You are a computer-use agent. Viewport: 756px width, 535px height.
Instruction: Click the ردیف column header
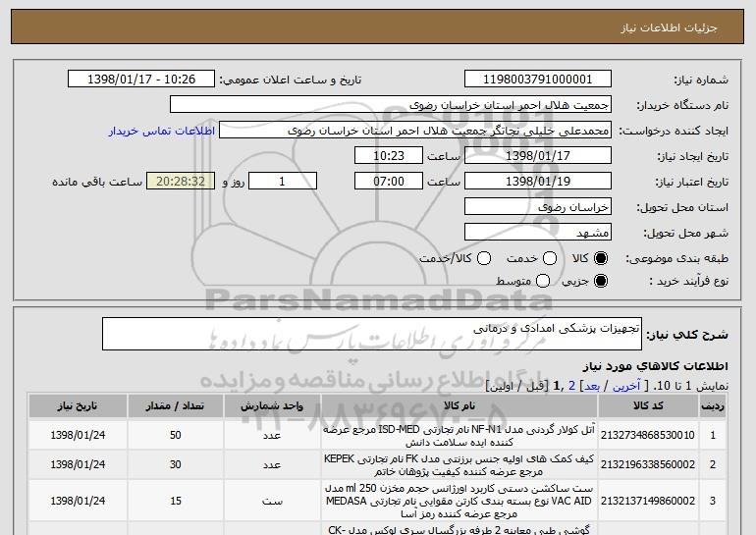click(713, 405)
